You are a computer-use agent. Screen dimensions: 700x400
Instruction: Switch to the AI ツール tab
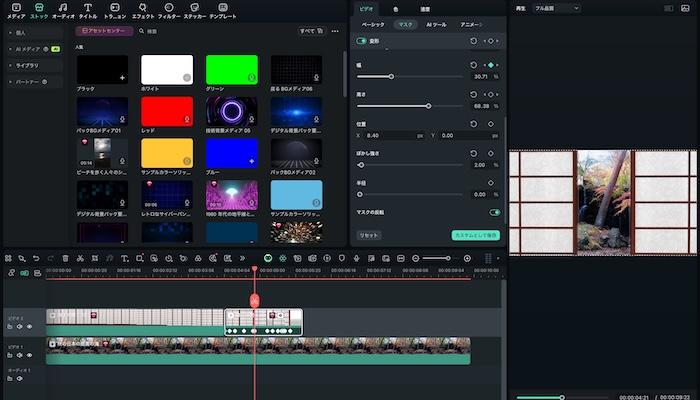click(436, 23)
